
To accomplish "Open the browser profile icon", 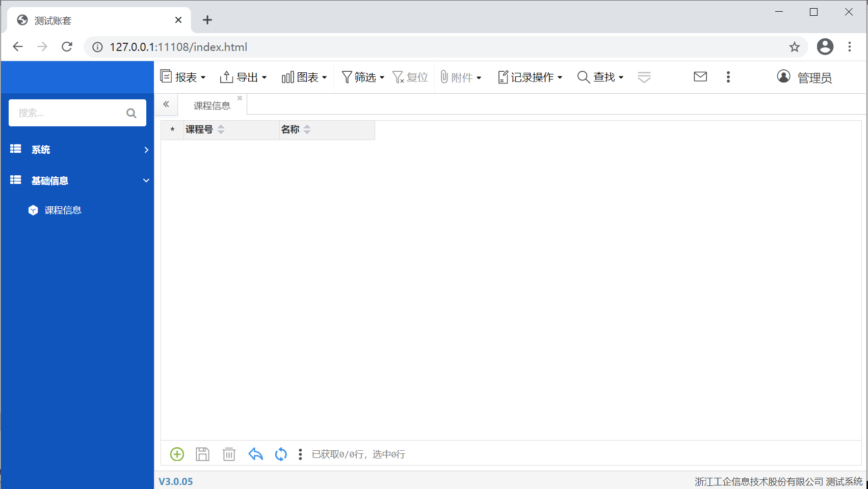I will point(825,47).
